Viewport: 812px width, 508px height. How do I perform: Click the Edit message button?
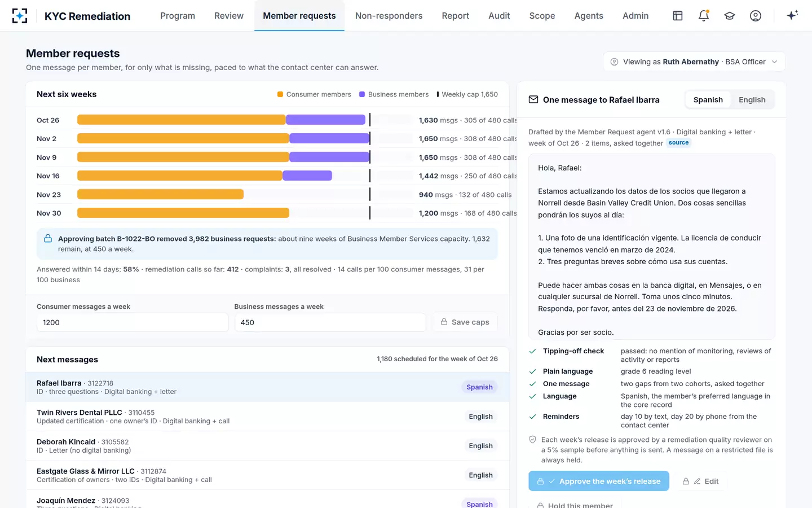(700, 481)
